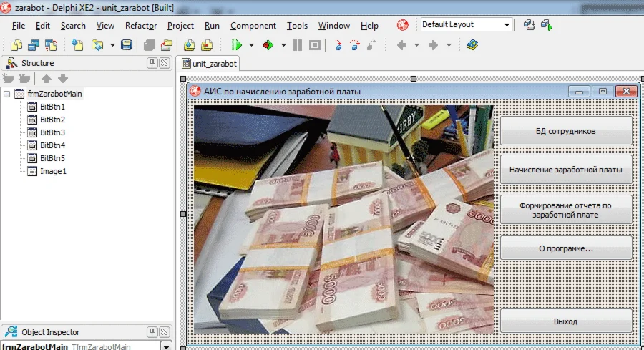
Task: Click the Save current desktop layout icon
Action: 529,25
